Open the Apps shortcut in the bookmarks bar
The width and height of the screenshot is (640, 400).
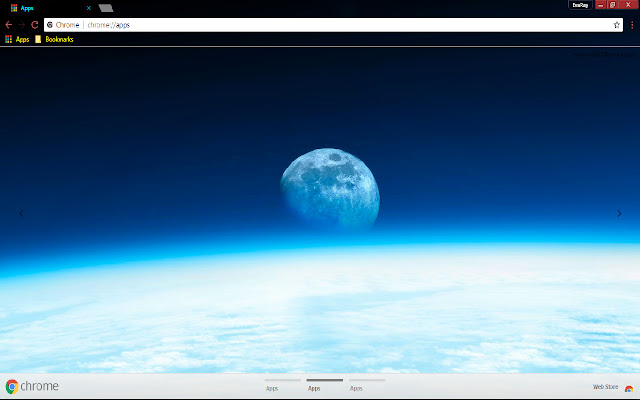pyautogui.click(x=17, y=39)
